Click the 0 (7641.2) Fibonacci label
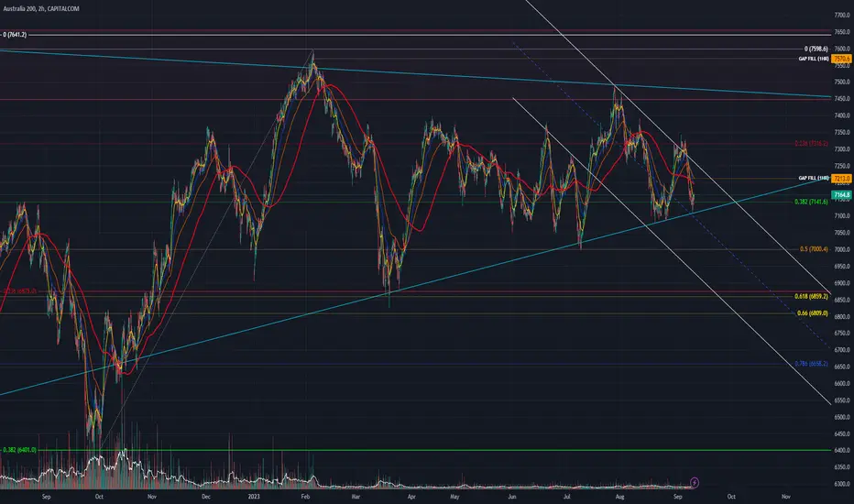854x504 pixels. [x=15, y=34]
